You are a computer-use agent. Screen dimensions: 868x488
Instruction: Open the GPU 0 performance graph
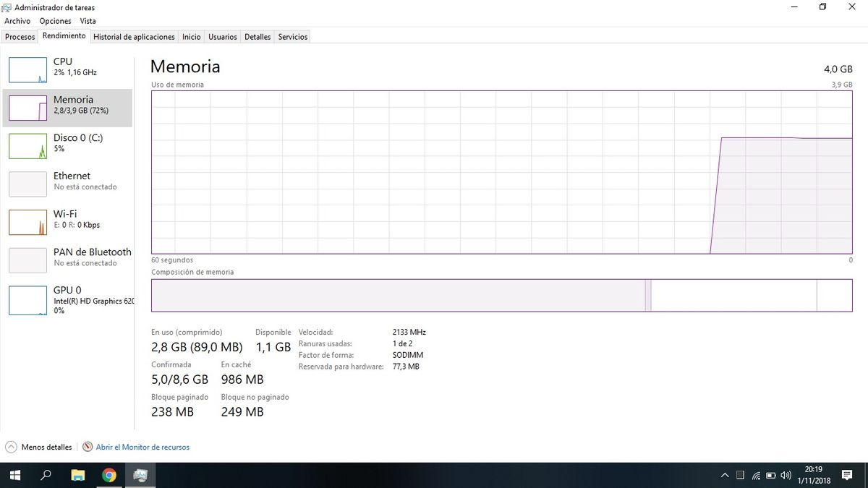pos(27,300)
